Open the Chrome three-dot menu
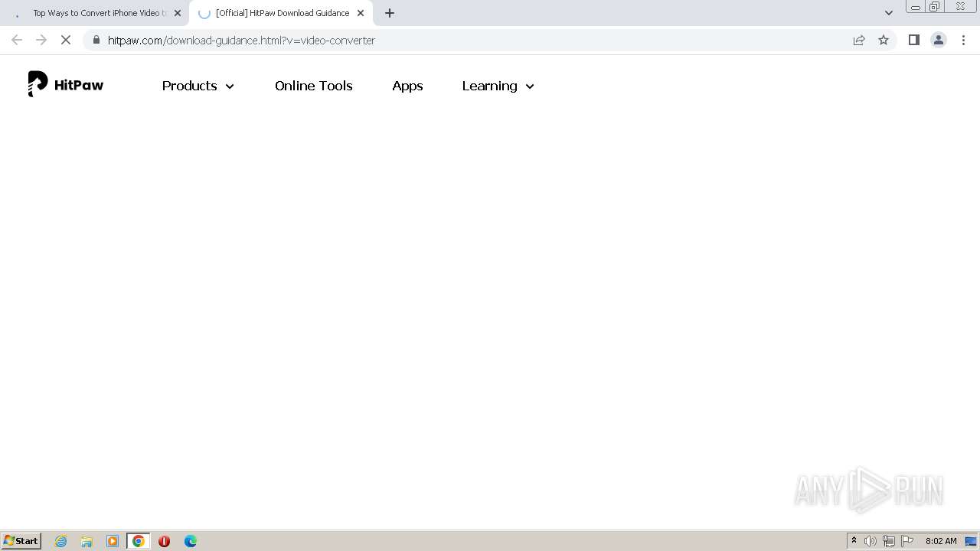Image resolution: width=980 pixels, height=551 pixels. coord(963,40)
